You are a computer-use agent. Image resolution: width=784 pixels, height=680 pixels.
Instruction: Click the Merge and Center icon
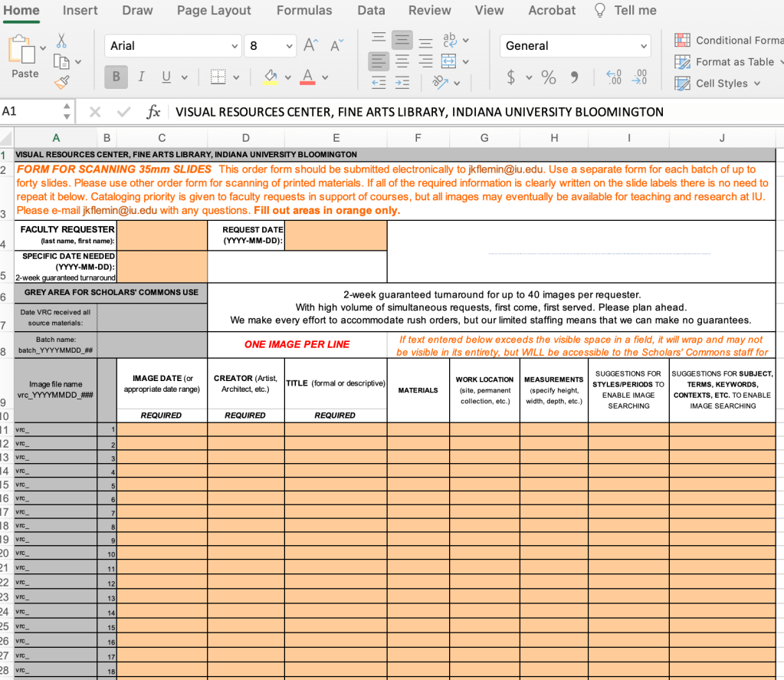tap(448, 61)
